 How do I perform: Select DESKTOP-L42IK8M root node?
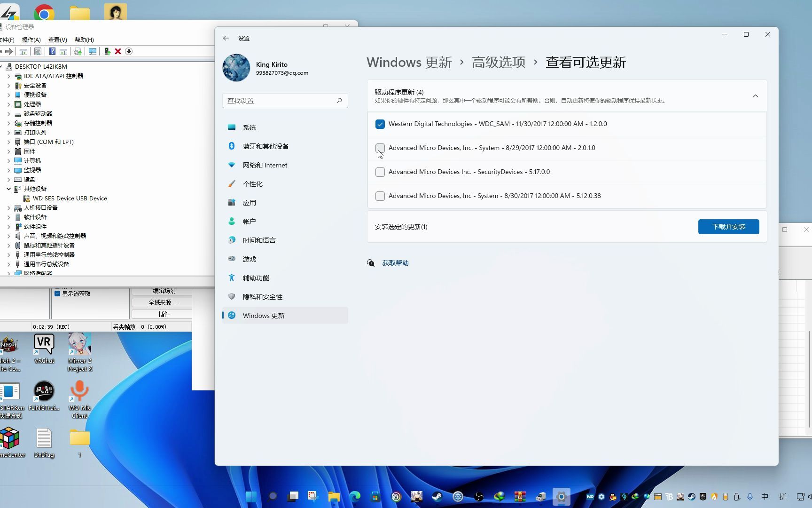click(41, 66)
